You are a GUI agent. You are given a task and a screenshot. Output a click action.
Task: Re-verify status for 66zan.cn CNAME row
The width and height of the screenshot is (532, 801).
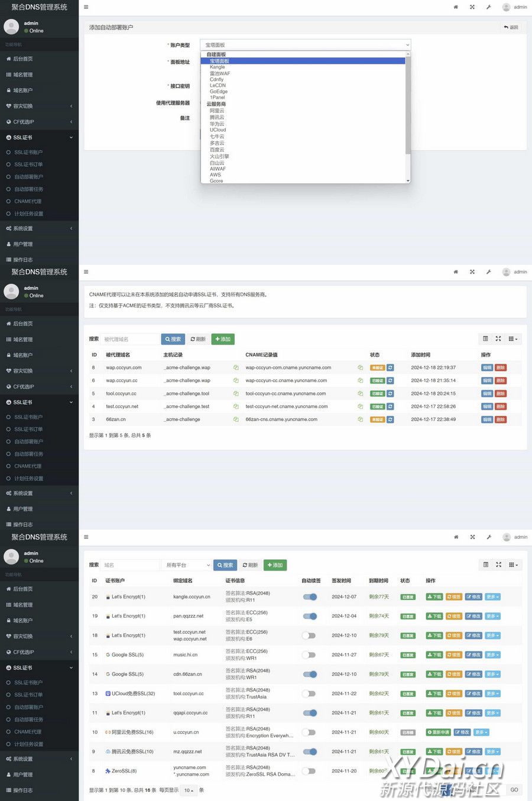[x=390, y=420]
